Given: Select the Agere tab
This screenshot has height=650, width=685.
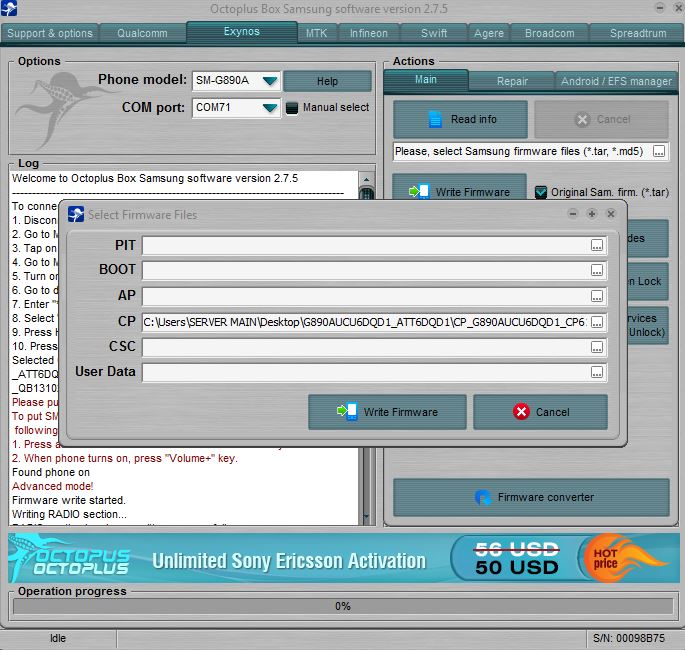Looking at the screenshot, I should [x=489, y=33].
